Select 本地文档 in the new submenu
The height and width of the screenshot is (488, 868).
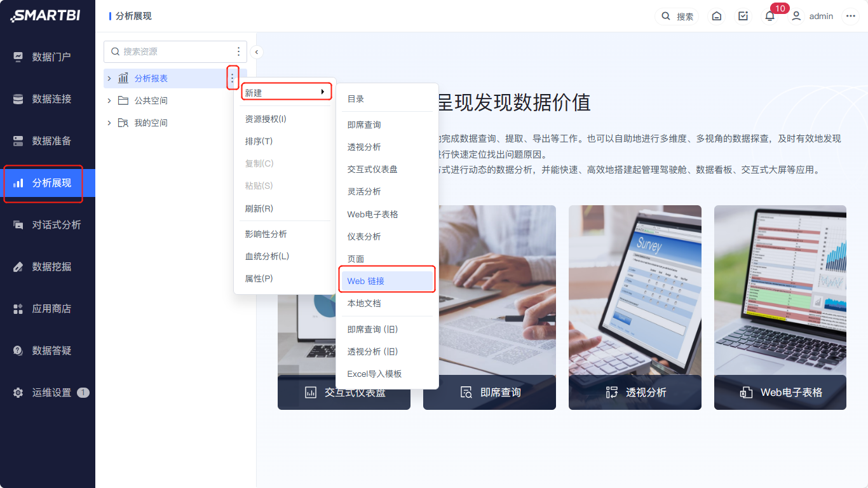point(387,303)
